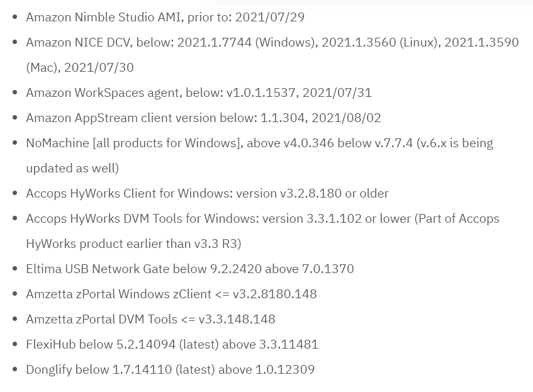Click the bullet before Donglify entry
The image size is (533, 392).
pos(14,369)
